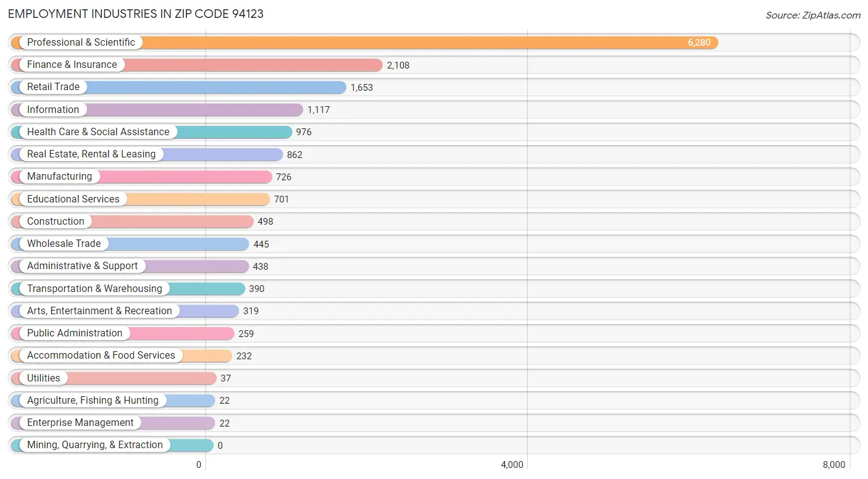868x479 pixels.
Task: Click the 1,117 Information value
Action: pyautogui.click(x=319, y=110)
